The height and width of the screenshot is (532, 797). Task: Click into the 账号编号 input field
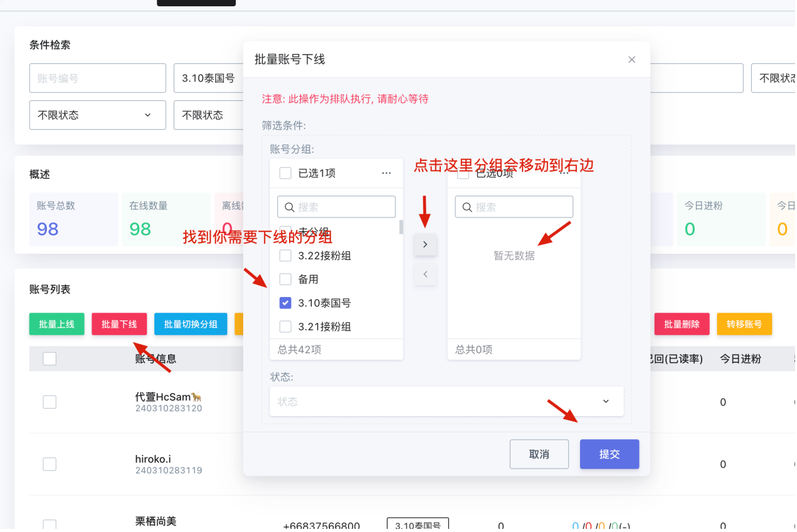pos(97,78)
